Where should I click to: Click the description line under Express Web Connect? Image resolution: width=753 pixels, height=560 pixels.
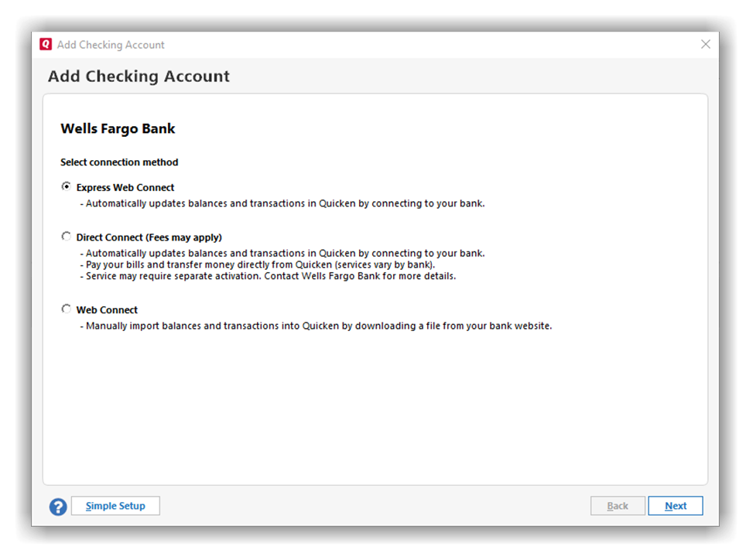click(x=282, y=204)
